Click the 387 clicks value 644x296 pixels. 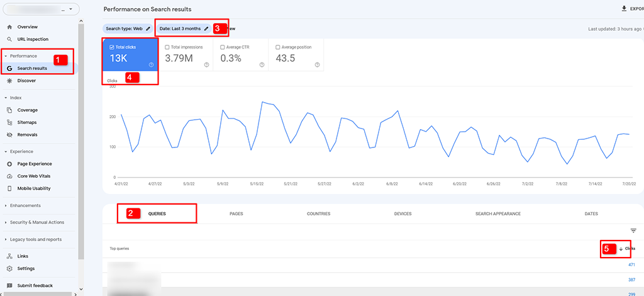(x=631, y=280)
